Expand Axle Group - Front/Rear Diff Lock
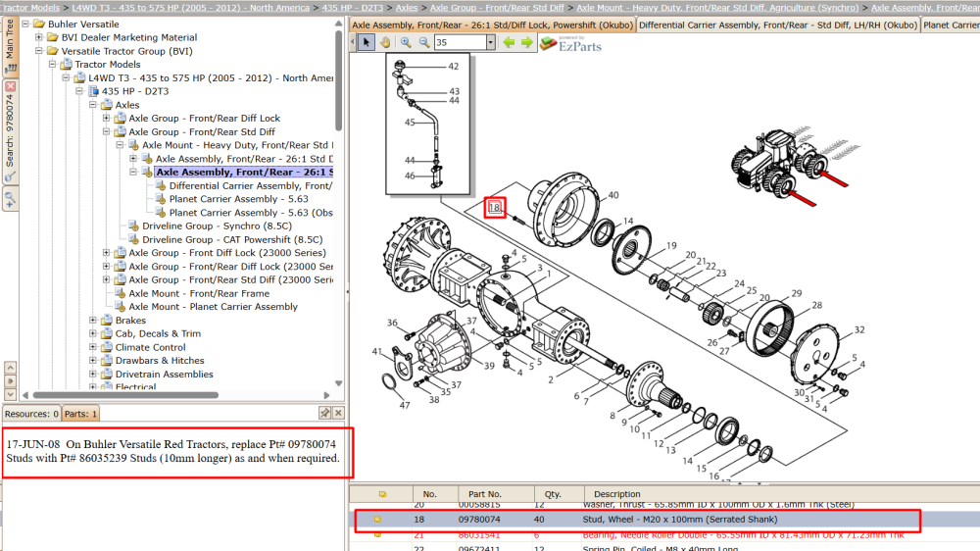The image size is (980, 551). [106, 119]
